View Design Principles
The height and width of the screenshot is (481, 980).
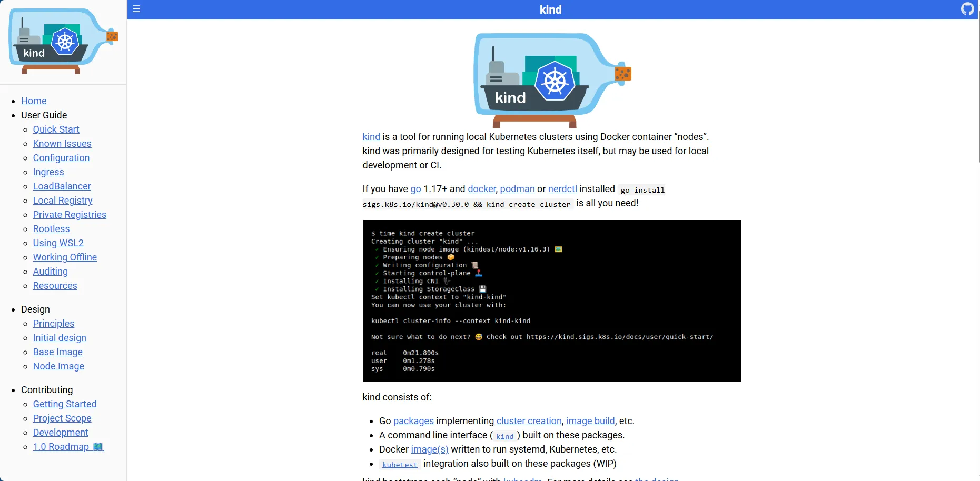(x=53, y=323)
